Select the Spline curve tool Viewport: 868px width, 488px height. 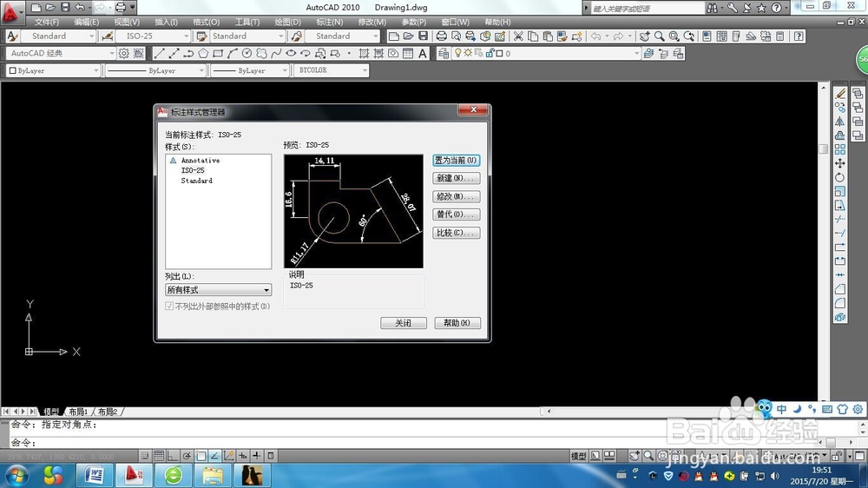click(x=276, y=53)
